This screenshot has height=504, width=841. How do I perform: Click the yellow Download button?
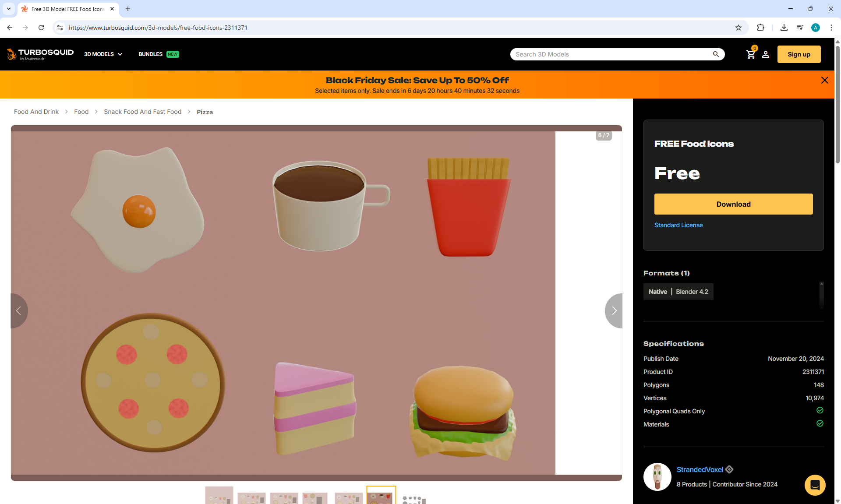(733, 204)
